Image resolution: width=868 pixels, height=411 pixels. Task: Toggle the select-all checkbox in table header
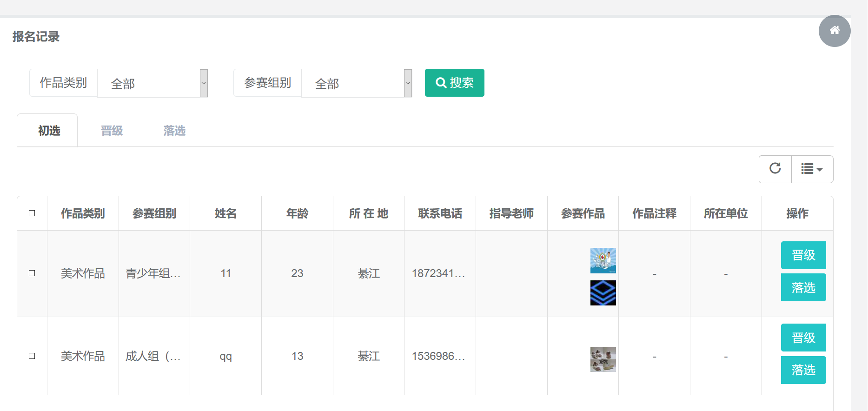(32, 213)
